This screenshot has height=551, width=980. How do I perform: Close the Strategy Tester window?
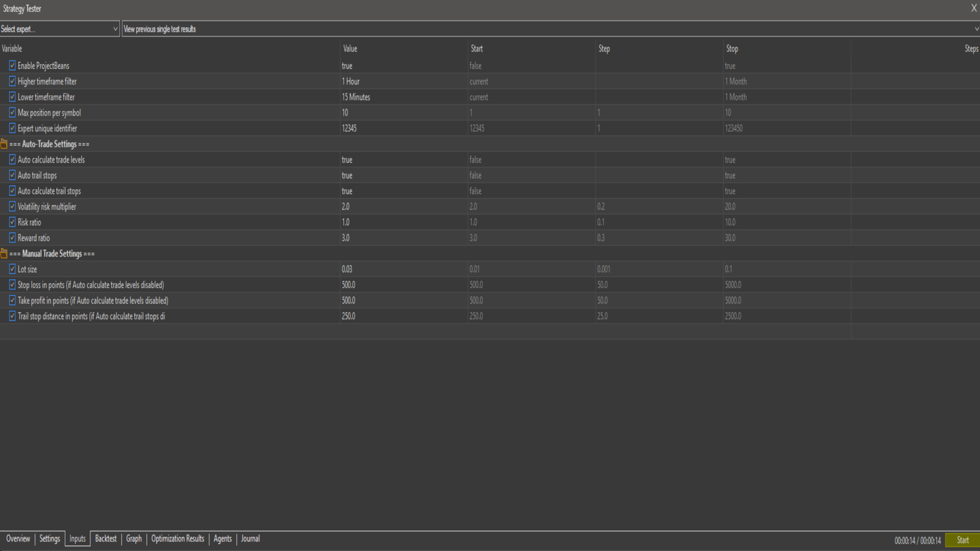pos(973,8)
